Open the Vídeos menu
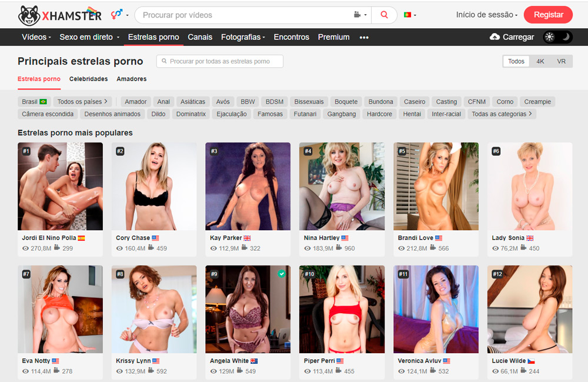This screenshot has width=588, height=382. [36, 37]
